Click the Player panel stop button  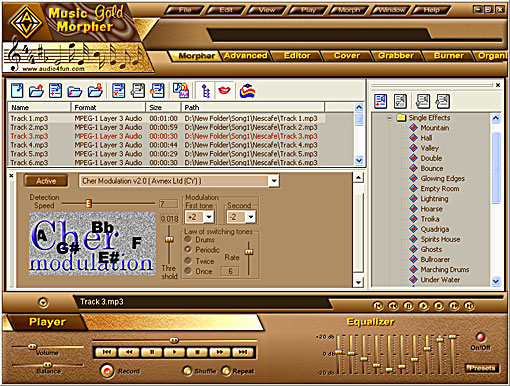point(197,352)
